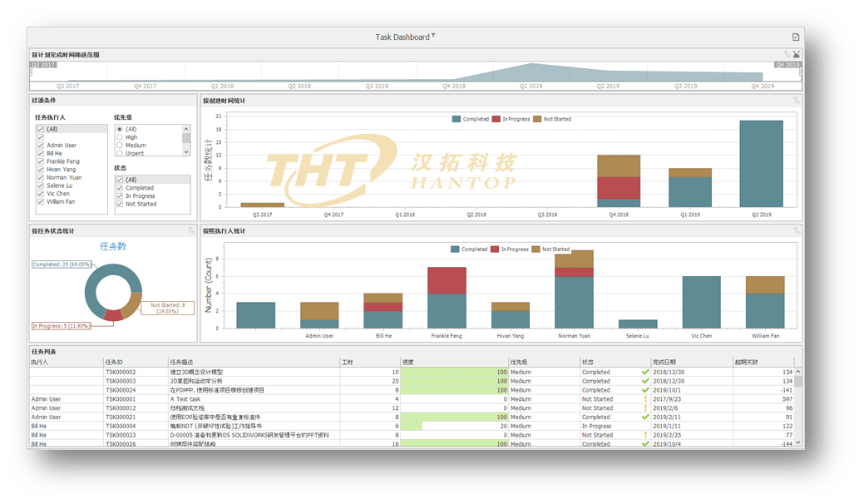
Task: Toggle the blank-name assignee checkbox
Action: click(41, 137)
